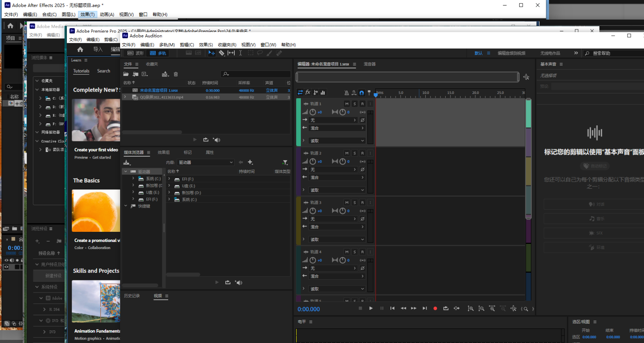Adjust Track 1 volume knob
Image resolution: width=644 pixels, height=343 pixels.
tap(313, 112)
